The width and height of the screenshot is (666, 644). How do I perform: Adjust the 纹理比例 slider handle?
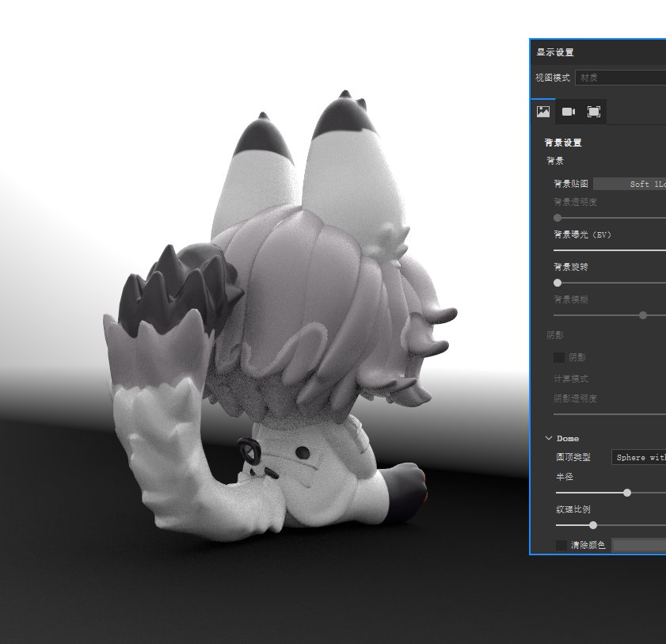[x=593, y=525]
